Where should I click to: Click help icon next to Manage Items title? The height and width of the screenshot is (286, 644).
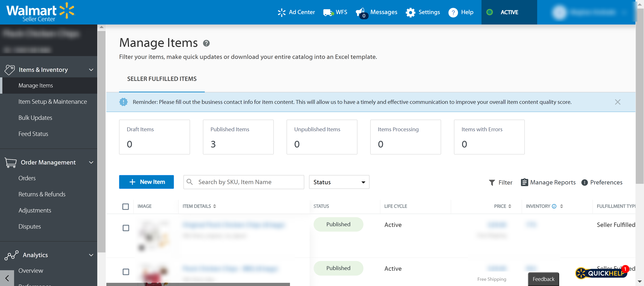pyautogui.click(x=206, y=43)
